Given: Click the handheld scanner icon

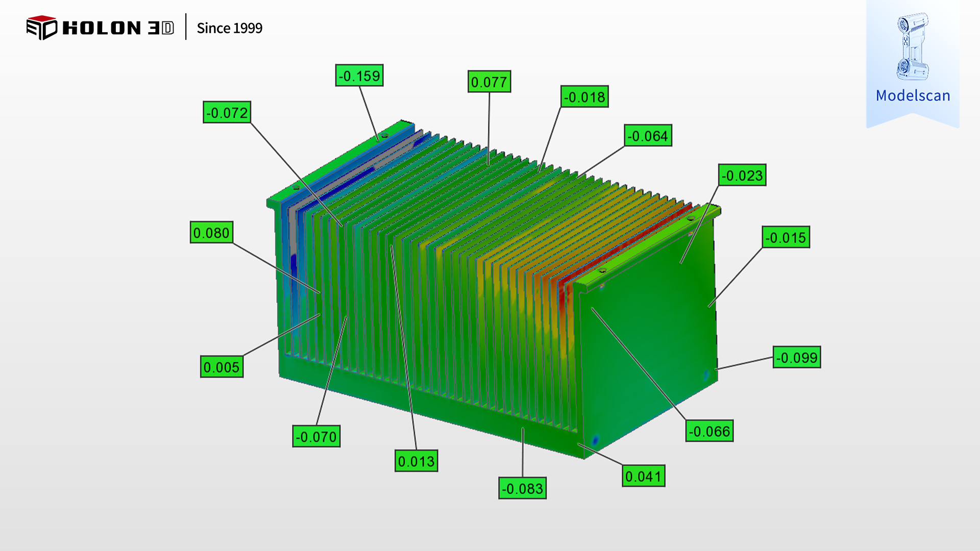Looking at the screenshot, I should coord(912,47).
